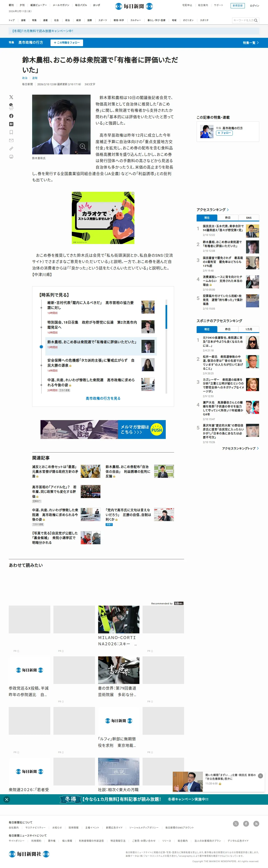This screenshot has height=868, width=268.
Task: Click サイトポリシー in the footer
Action: pos(16,841)
